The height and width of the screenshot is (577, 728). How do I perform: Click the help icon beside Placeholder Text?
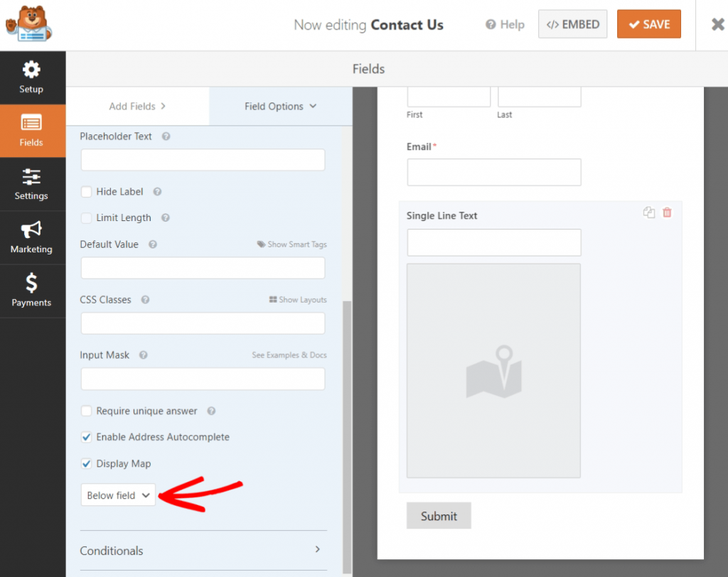point(166,136)
